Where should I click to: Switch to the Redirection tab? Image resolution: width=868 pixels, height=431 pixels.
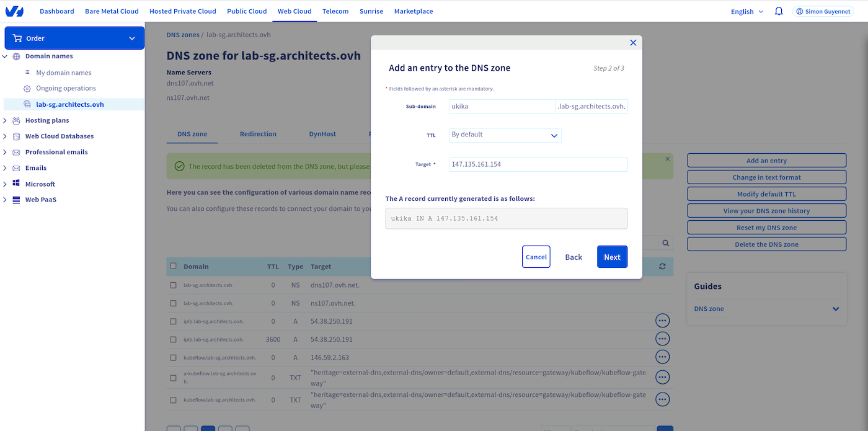click(258, 133)
